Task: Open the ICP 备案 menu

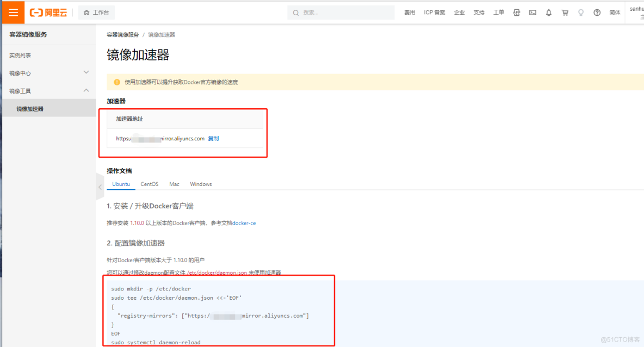Action: (435, 13)
